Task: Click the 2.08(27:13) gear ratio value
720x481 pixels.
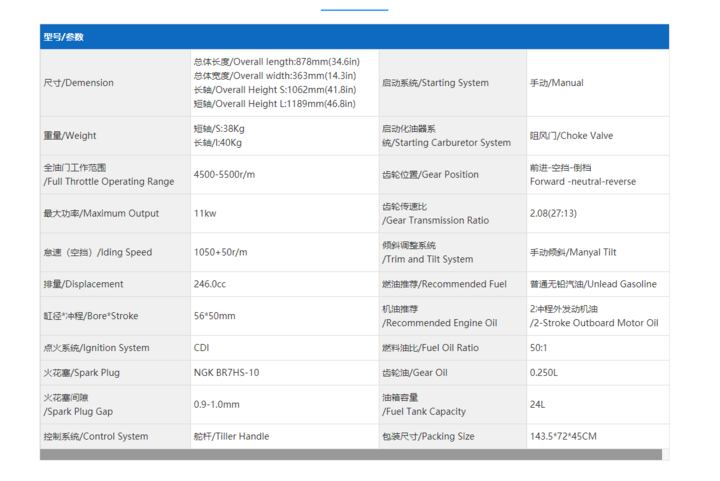Action: coord(553,213)
